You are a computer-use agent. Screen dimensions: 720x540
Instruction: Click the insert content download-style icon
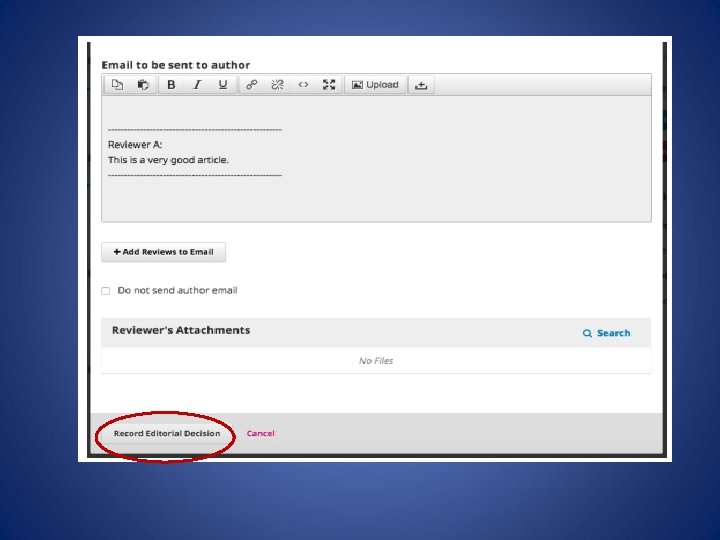pos(421,85)
